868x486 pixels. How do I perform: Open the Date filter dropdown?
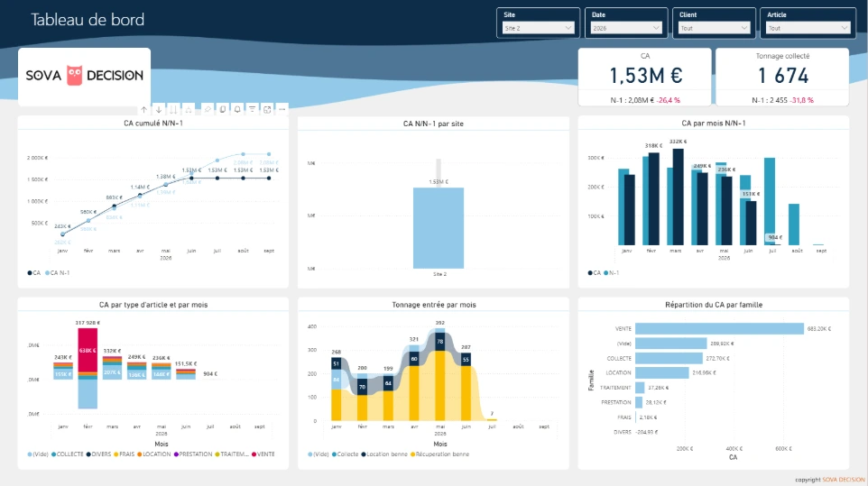(x=626, y=28)
